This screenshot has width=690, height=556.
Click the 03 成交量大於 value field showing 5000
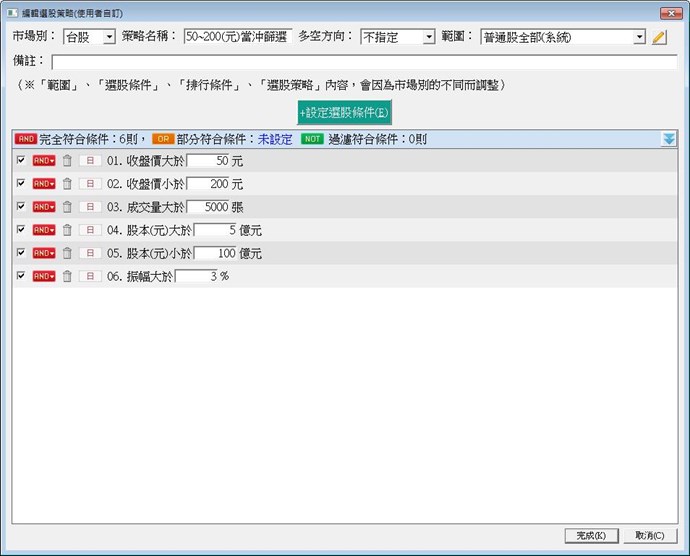[x=208, y=207]
